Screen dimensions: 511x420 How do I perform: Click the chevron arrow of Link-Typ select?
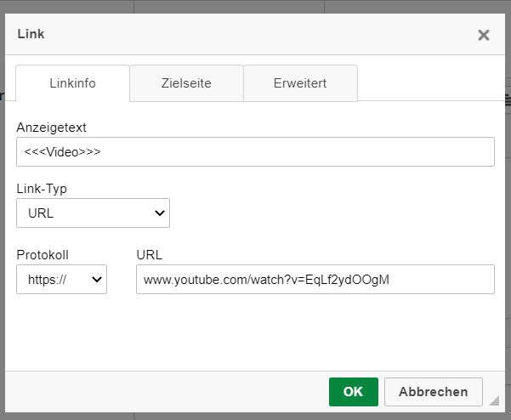click(159, 213)
